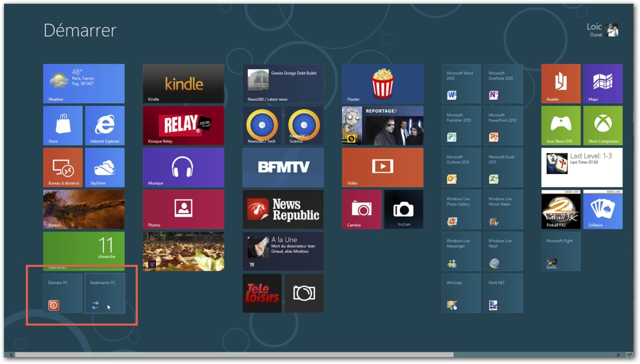Open the Kiosque Relay tile

183,126
